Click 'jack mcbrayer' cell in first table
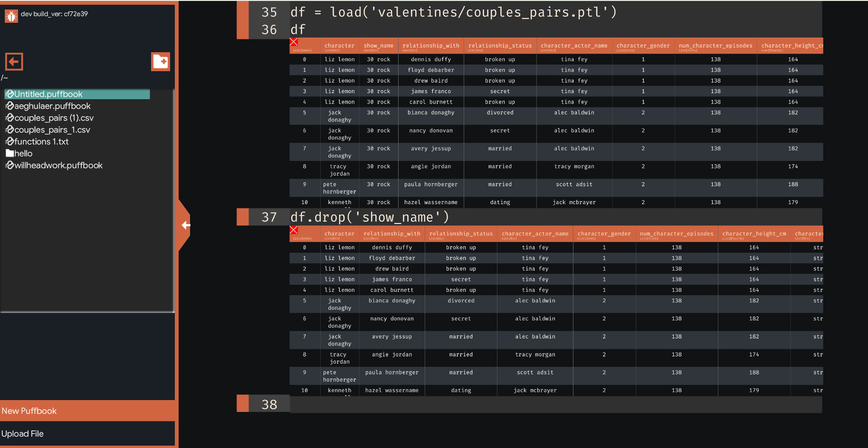Image resolution: width=868 pixels, height=448 pixels. pos(574,203)
